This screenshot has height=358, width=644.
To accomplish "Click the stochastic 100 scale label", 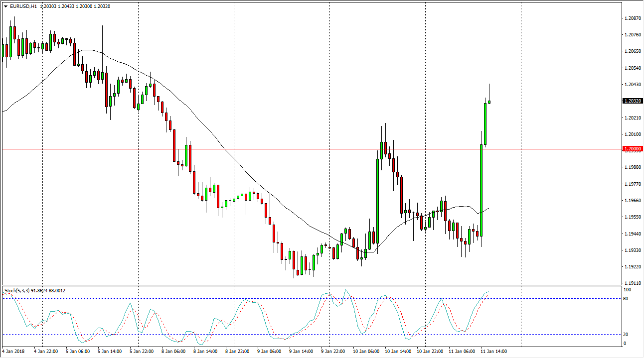I will [x=628, y=289].
